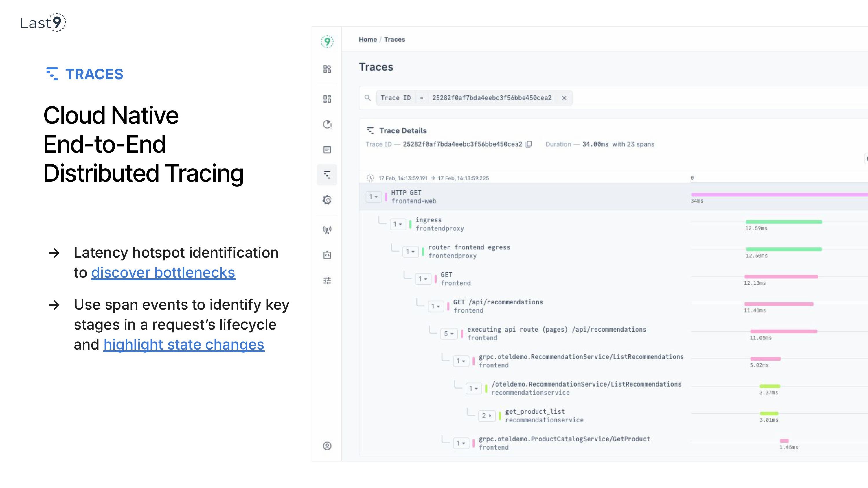Collapse the HTTP GET frontend-web span
This screenshot has width=868, height=488.
click(x=373, y=197)
